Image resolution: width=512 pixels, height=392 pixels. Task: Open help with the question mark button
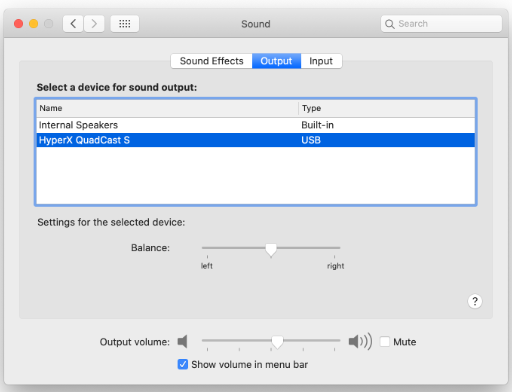tap(475, 301)
